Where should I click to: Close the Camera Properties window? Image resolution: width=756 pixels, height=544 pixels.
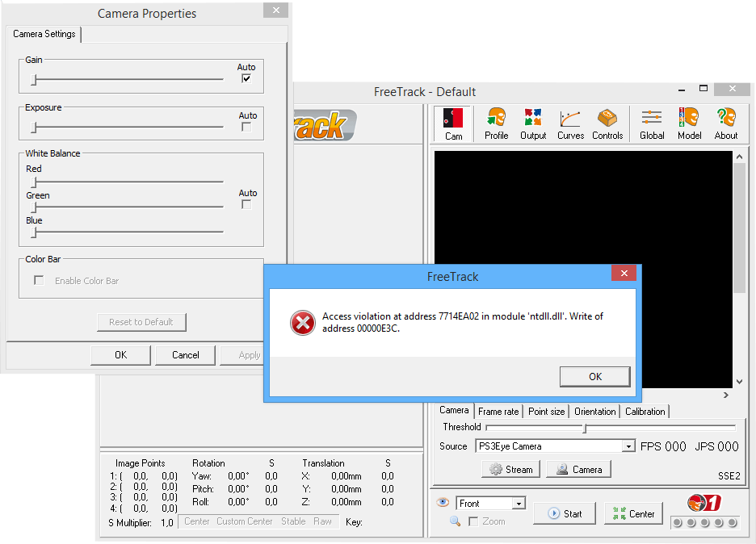coord(275,10)
